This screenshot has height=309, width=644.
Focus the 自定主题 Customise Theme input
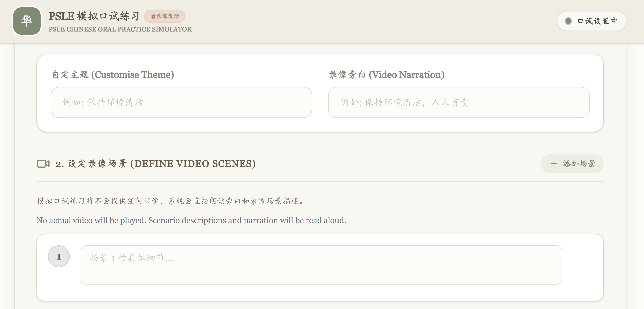(x=181, y=102)
